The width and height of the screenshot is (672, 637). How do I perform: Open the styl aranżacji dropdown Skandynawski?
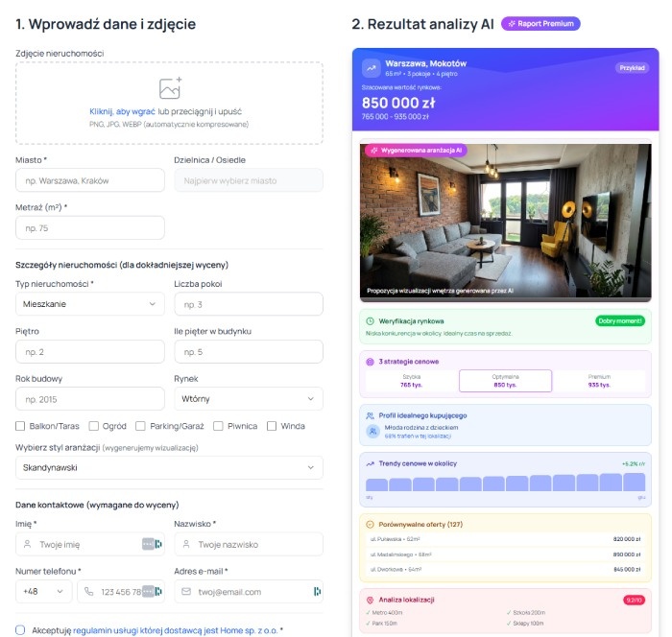(x=169, y=467)
